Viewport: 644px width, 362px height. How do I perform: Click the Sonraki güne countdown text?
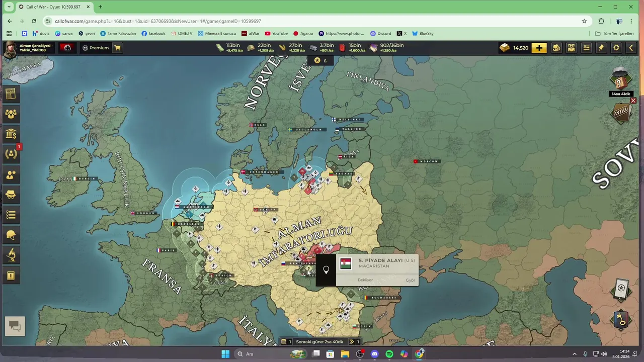(x=319, y=342)
